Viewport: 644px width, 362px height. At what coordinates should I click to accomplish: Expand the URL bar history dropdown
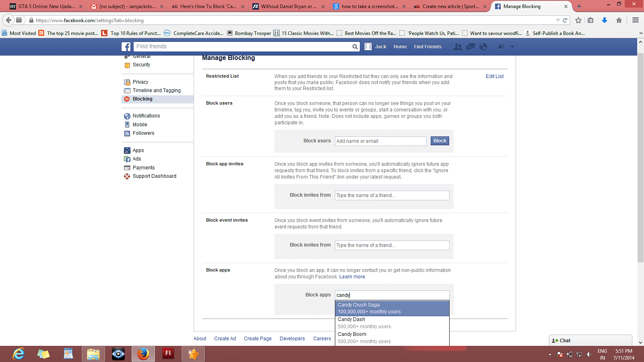pos(558,20)
